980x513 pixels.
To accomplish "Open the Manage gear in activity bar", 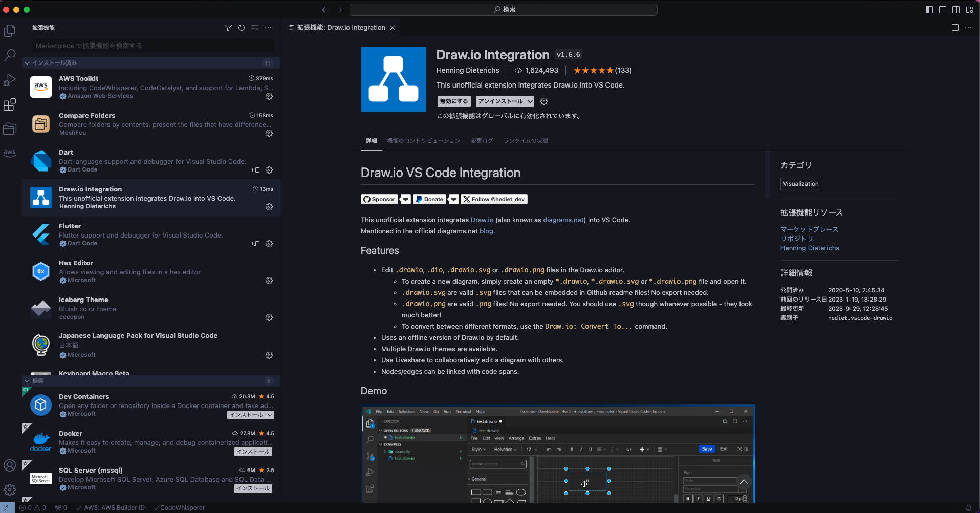I will pos(10,490).
